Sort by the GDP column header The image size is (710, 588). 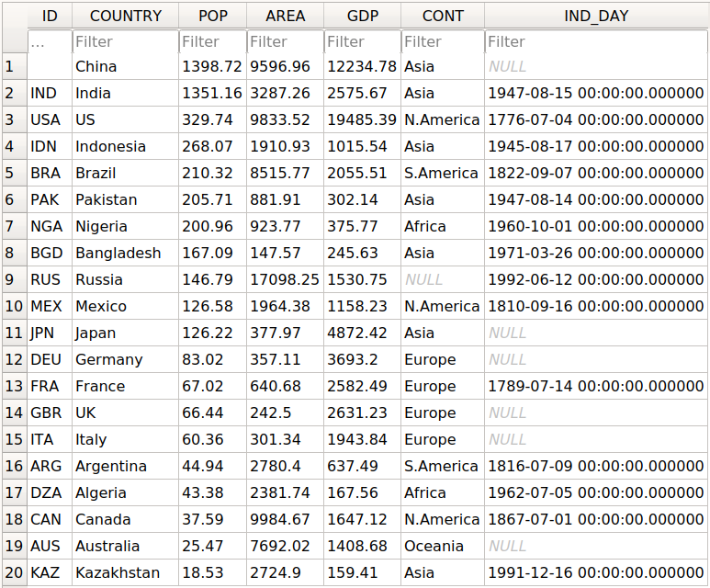click(x=362, y=16)
